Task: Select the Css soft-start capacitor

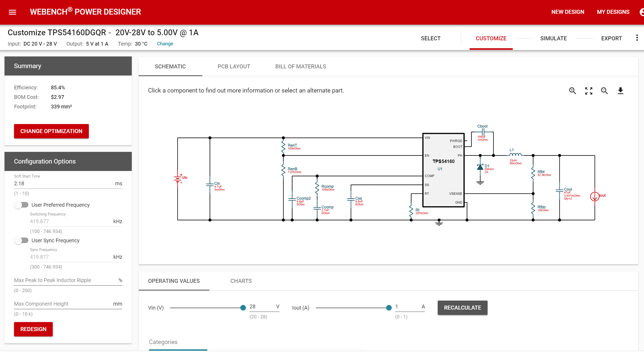Action: click(x=351, y=200)
